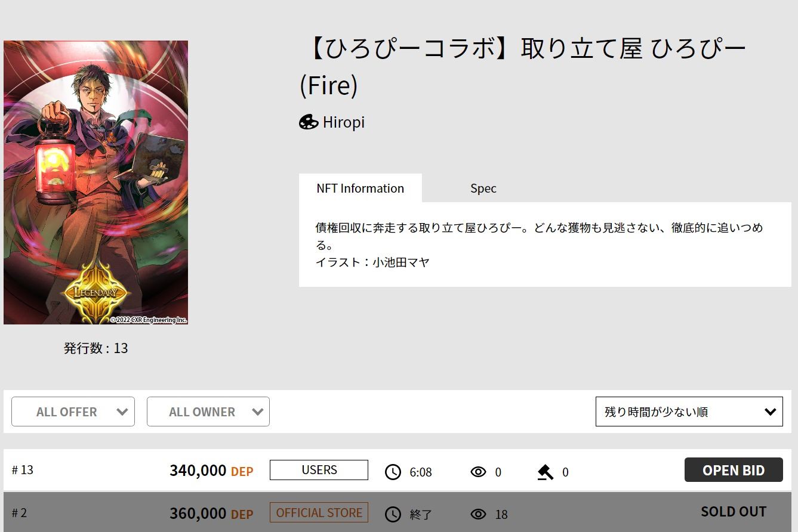798x532 pixels.
Task: Click the OFFICIAL STORE label on listing #2
Action: click(x=318, y=512)
